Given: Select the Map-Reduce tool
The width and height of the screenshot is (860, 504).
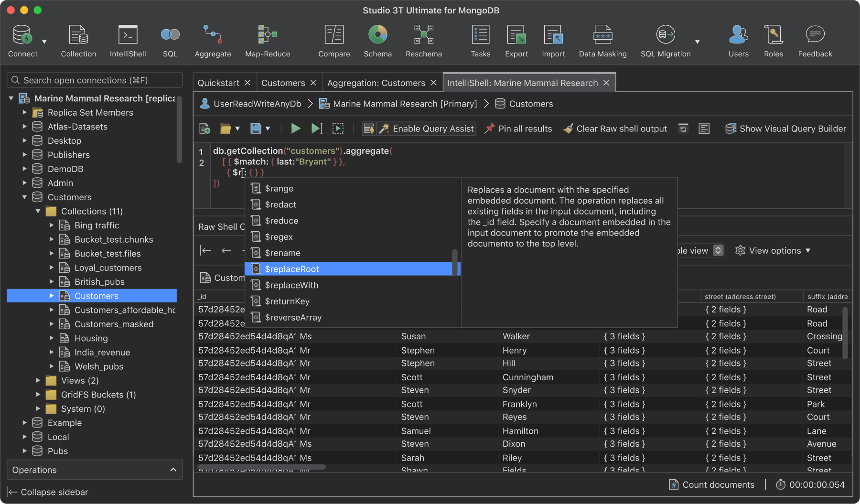Looking at the screenshot, I should (x=267, y=40).
